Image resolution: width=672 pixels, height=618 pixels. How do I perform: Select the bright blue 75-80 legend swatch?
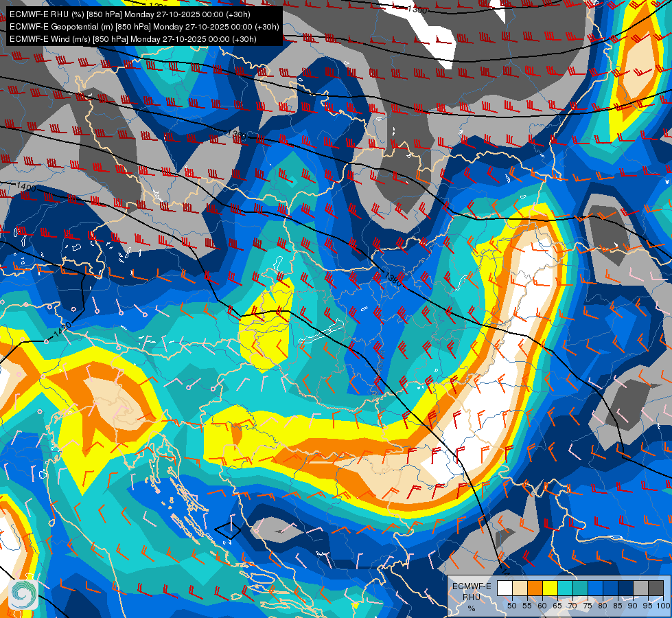(596, 588)
